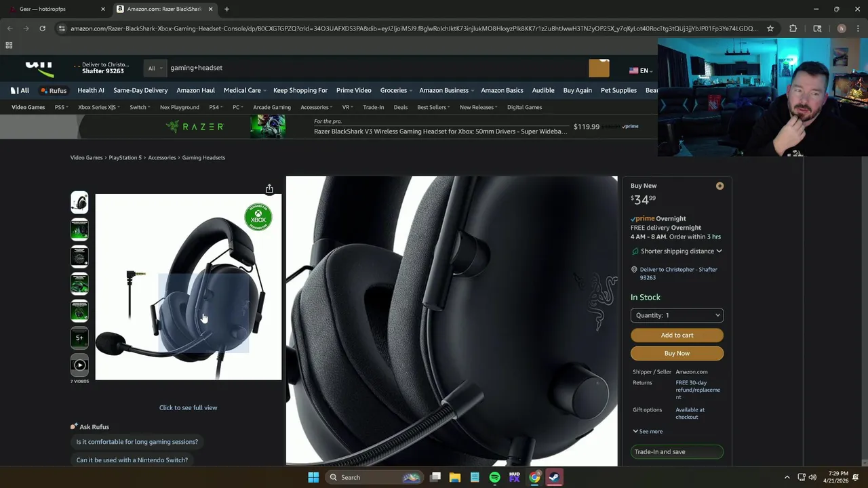The image size is (868, 488).
Task: Open the Chrome apps grid icon
Action: pos(9,45)
